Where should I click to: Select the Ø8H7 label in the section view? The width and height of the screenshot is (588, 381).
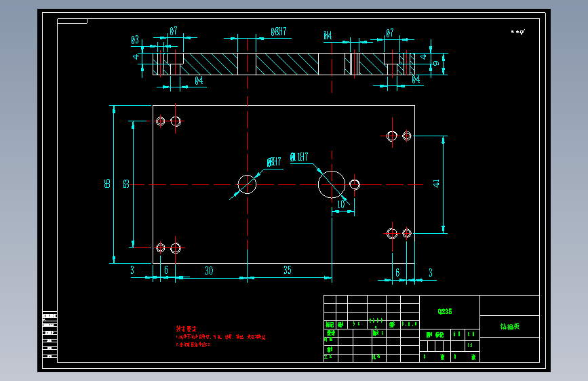pyautogui.click(x=279, y=31)
